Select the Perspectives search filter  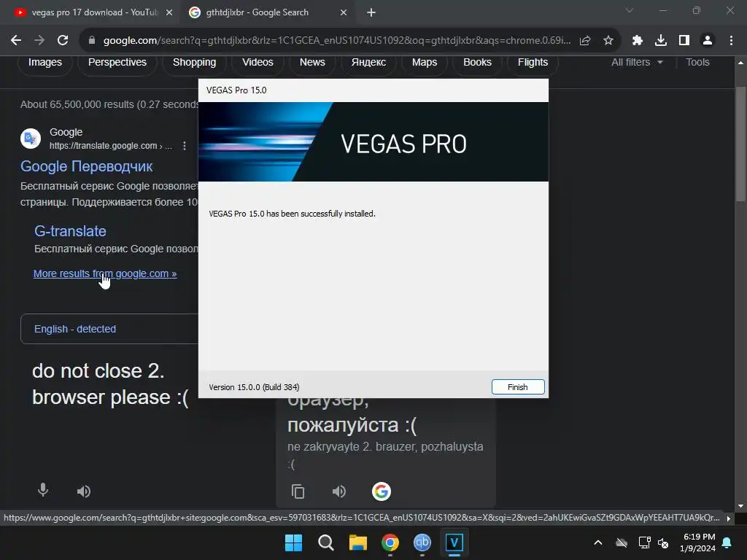(x=117, y=63)
